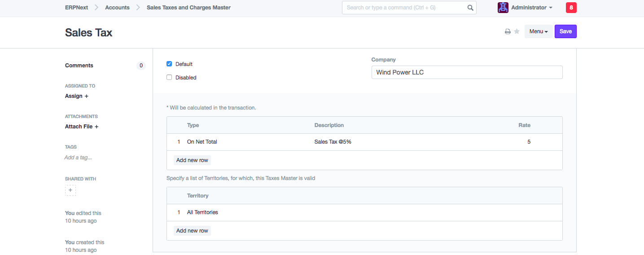Add new row to taxes table
The width and height of the screenshot is (644, 255).
[192, 160]
